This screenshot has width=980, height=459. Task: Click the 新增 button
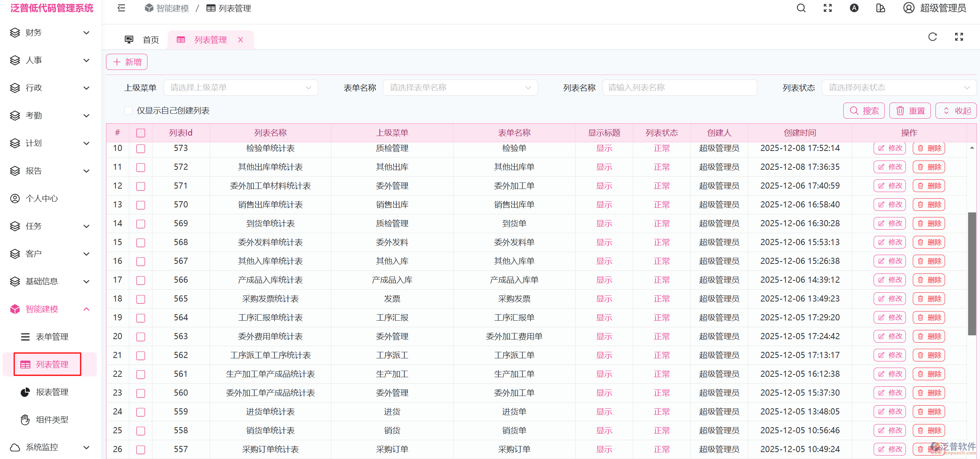(x=126, y=61)
